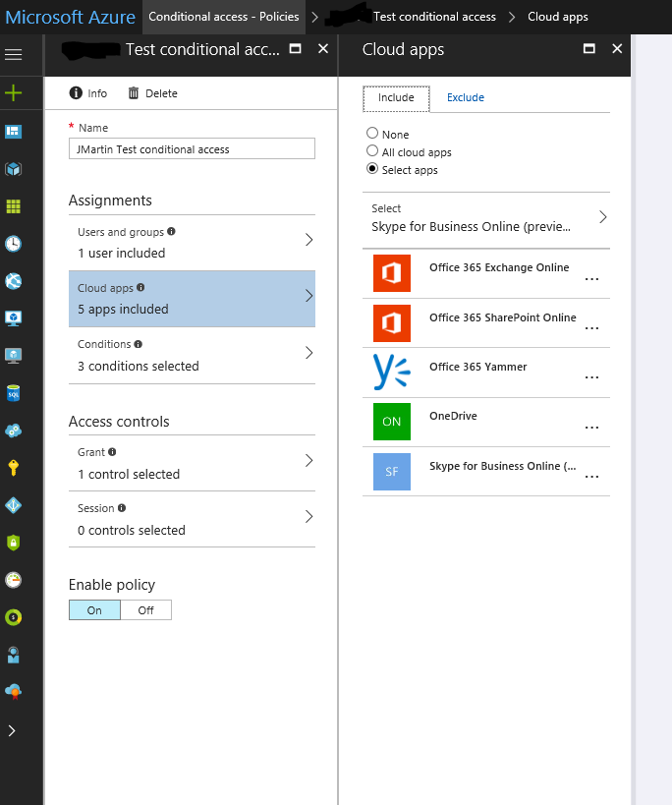Expand Grant 1 control selected row
The height and width of the screenshot is (805, 672).
192,463
